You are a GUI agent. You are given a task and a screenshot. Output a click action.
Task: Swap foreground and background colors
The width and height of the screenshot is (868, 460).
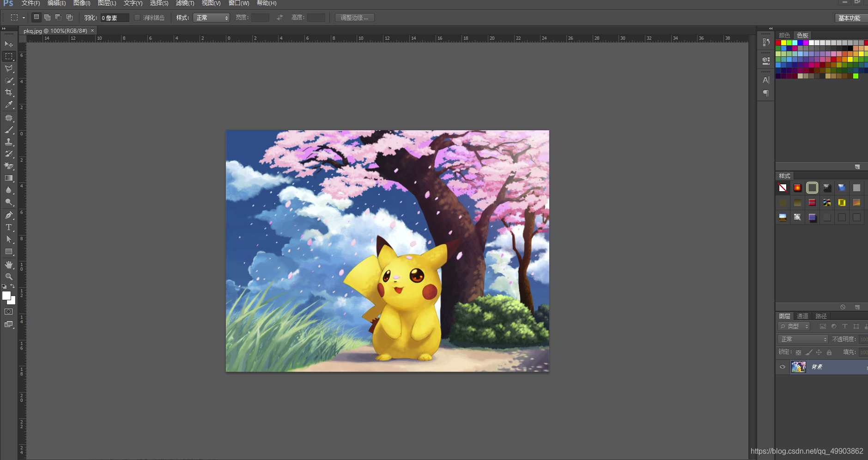pyautogui.click(x=12, y=286)
